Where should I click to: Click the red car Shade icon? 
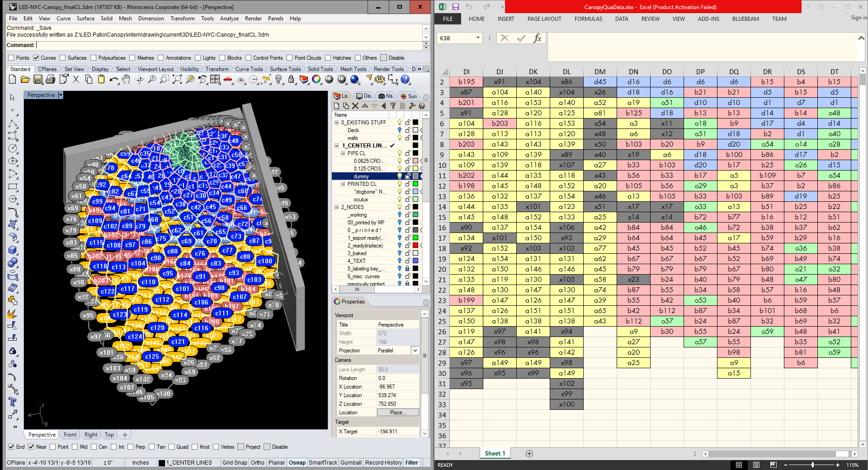(228, 80)
